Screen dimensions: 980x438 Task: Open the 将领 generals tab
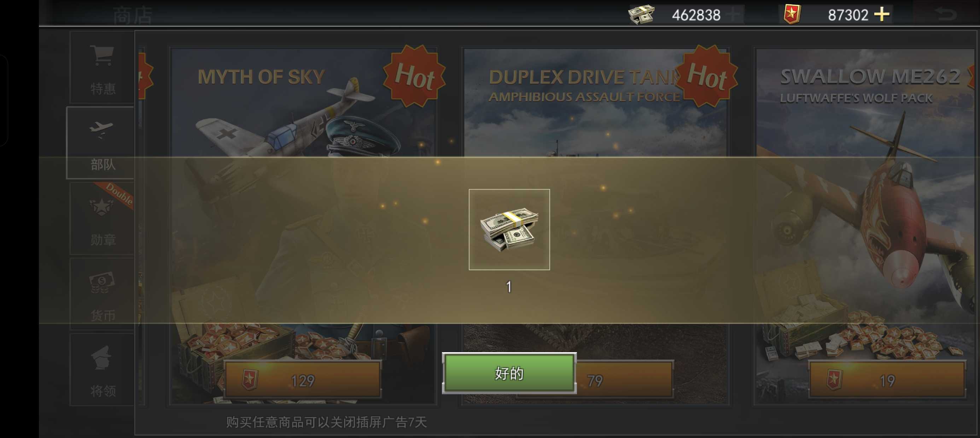pyautogui.click(x=102, y=369)
